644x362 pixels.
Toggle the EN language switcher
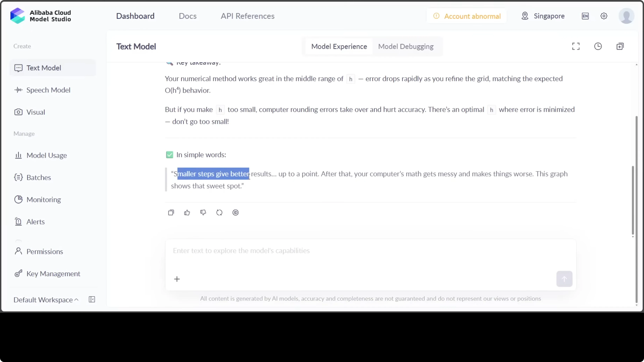(x=585, y=16)
